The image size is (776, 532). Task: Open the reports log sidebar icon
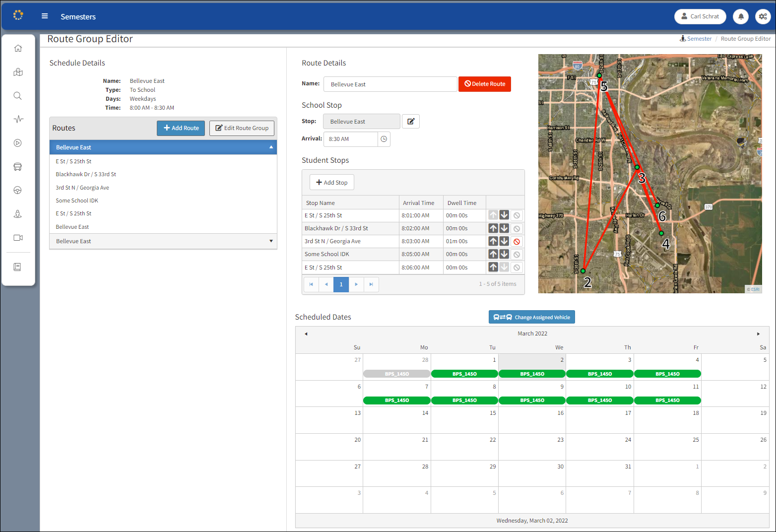[x=18, y=267]
